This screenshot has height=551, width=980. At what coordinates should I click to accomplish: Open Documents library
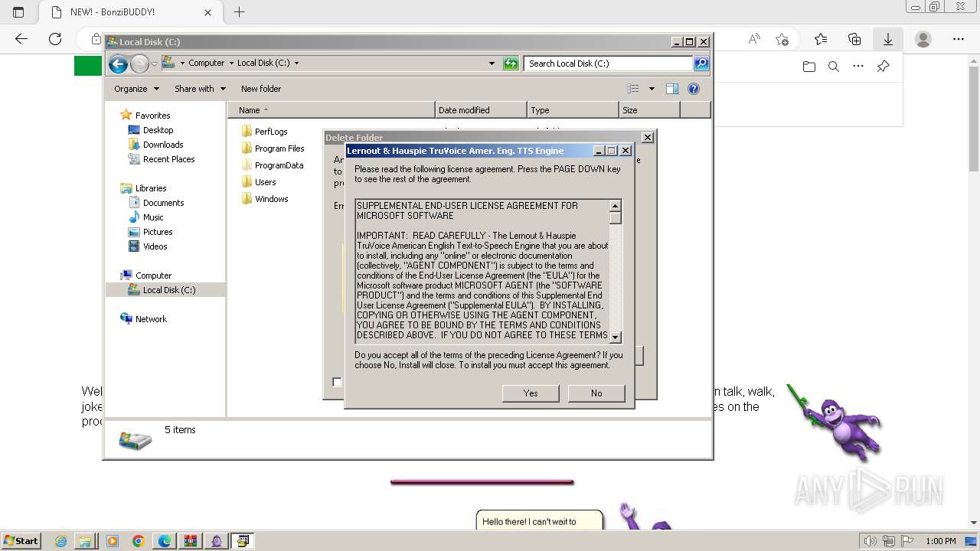(x=163, y=203)
